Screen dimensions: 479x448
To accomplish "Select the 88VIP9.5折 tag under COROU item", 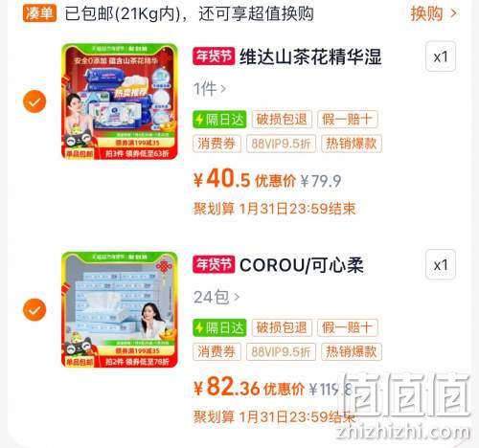I will point(281,351).
